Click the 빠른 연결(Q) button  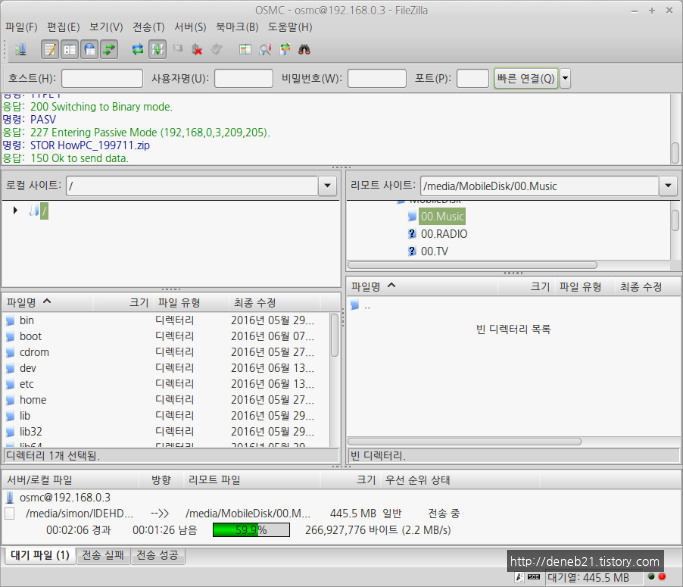click(526, 78)
